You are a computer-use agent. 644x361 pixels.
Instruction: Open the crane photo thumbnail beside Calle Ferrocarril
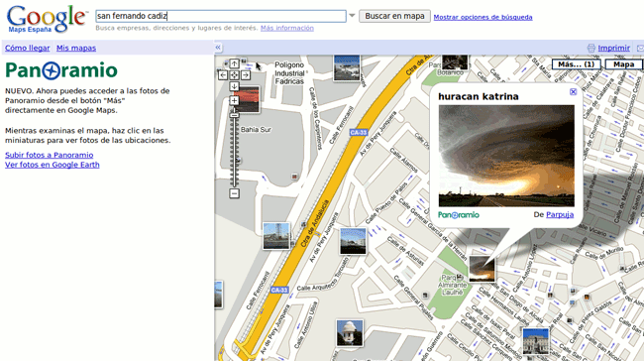tap(276, 236)
